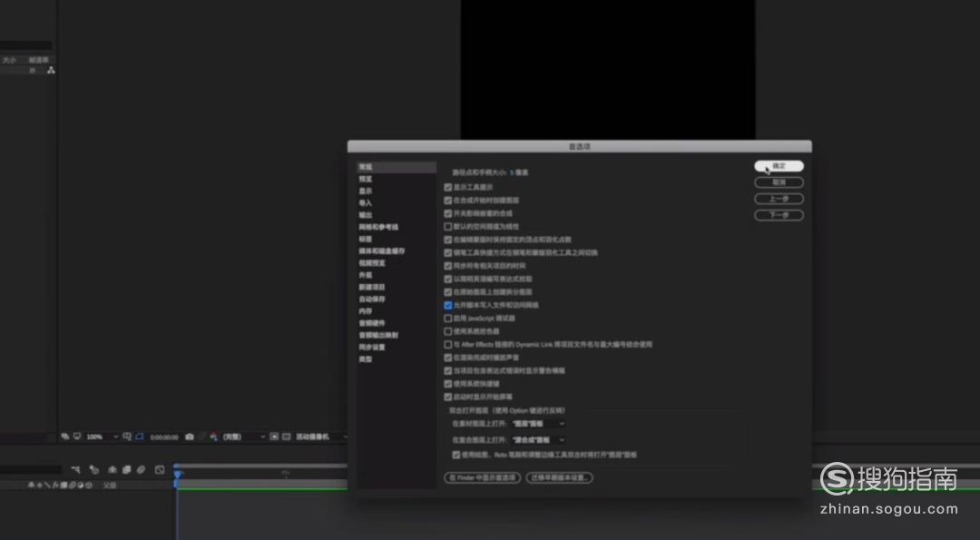Toggle the mask and shape path visibility icon

[139, 437]
